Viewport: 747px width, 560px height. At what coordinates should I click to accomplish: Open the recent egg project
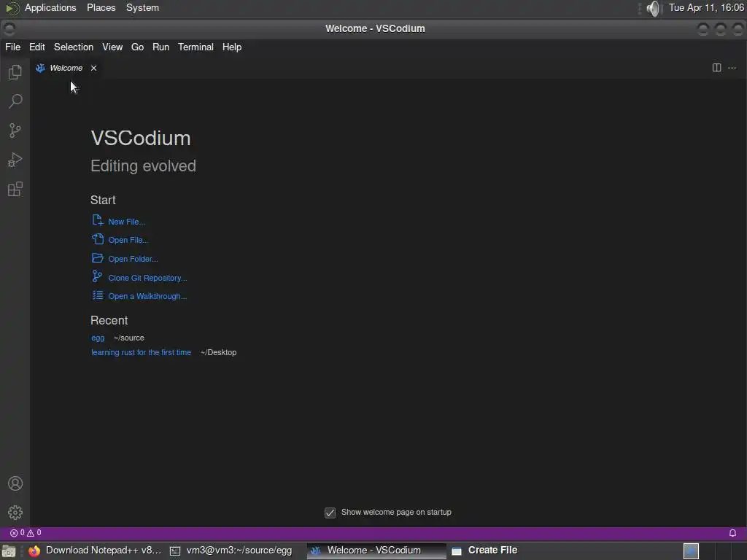(x=98, y=338)
